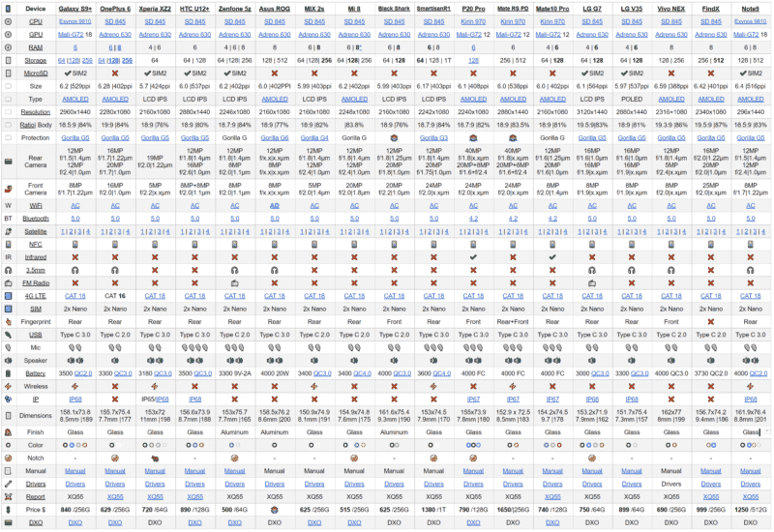Image resolution: width=774 pixels, height=532 pixels.
Task: Open the Kirin 970 link under P20 Pro
Action: tap(472, 20)
